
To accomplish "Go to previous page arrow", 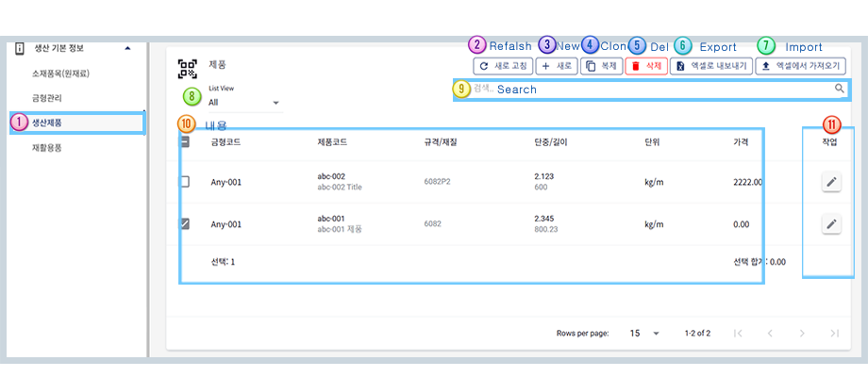I will (770, 333).
